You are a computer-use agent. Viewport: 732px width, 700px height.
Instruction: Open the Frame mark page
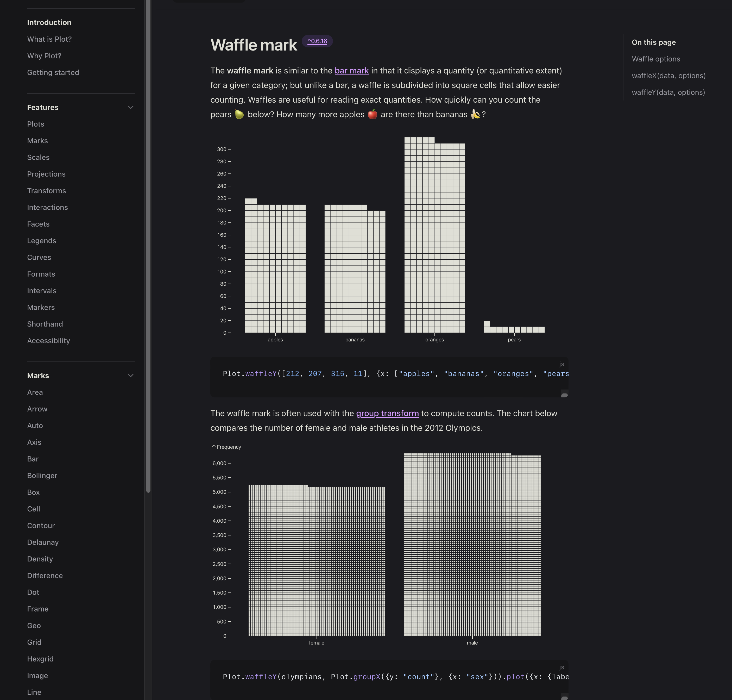click(38, 609)
